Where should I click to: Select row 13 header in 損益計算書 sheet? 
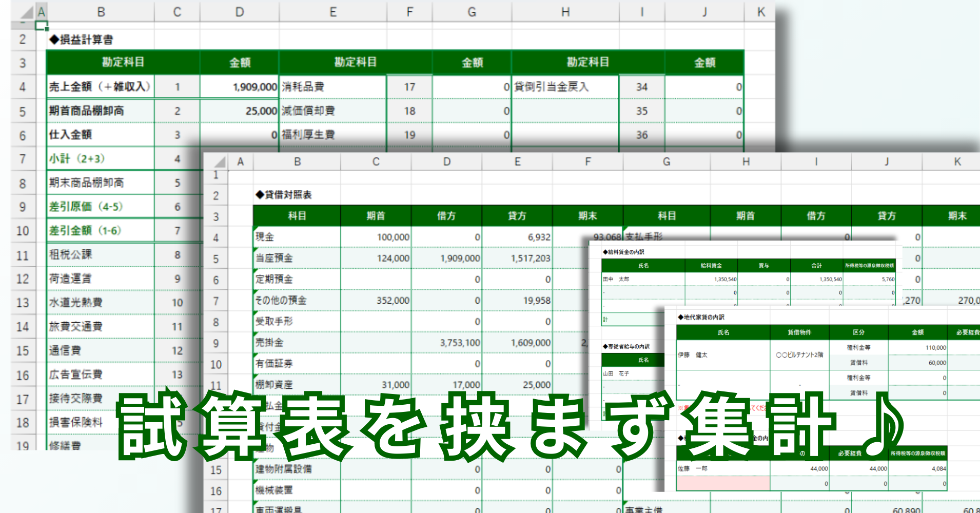tap(23, 303)
